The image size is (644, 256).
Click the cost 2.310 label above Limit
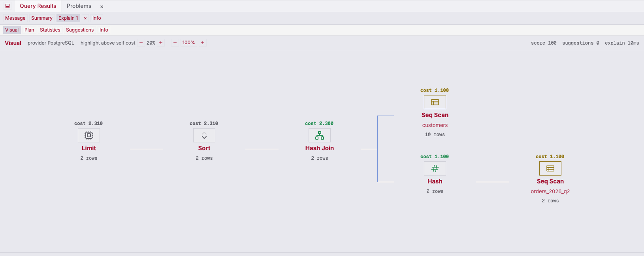[x=89, y=123]
